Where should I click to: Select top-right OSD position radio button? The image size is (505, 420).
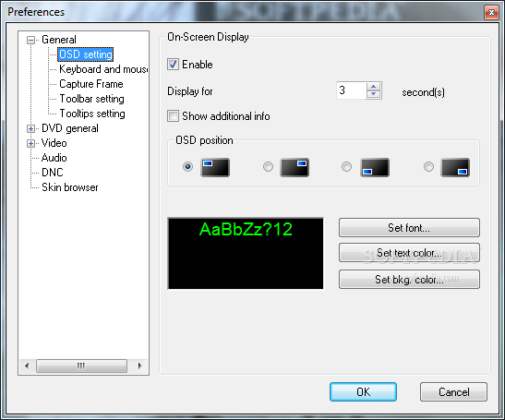pos(268,166)
